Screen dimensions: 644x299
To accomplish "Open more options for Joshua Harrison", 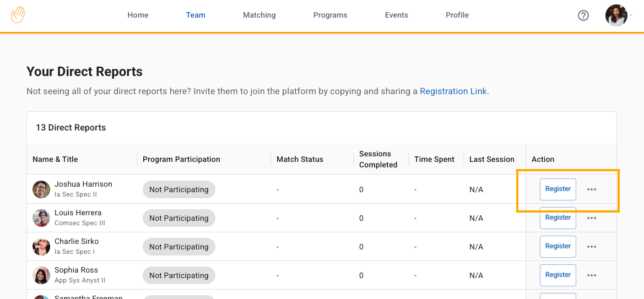I will [592, 189].
